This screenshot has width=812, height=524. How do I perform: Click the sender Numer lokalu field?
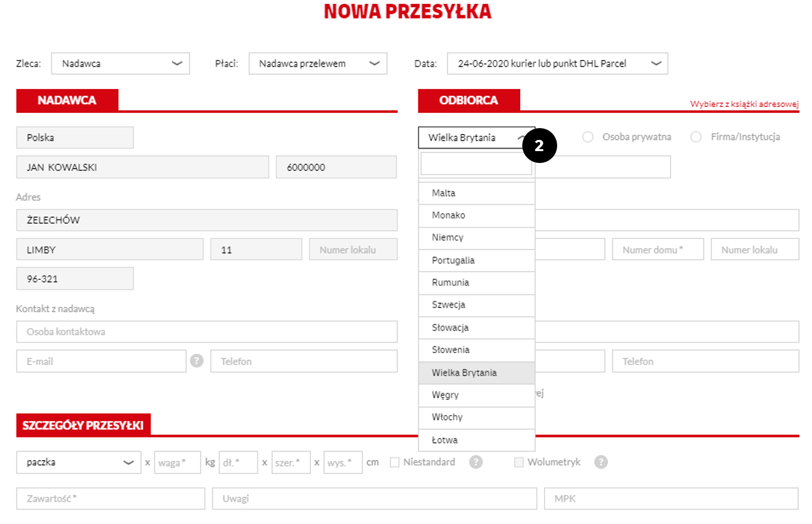click(353, 249)
